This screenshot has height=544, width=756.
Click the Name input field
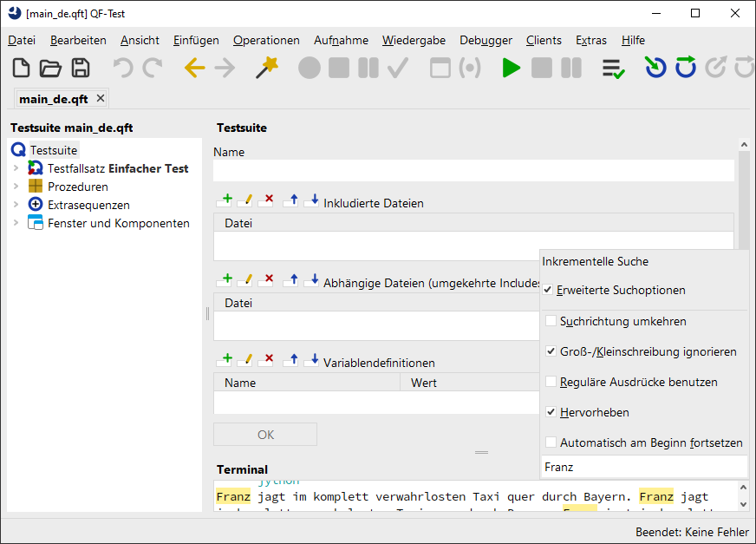(473, 171)
